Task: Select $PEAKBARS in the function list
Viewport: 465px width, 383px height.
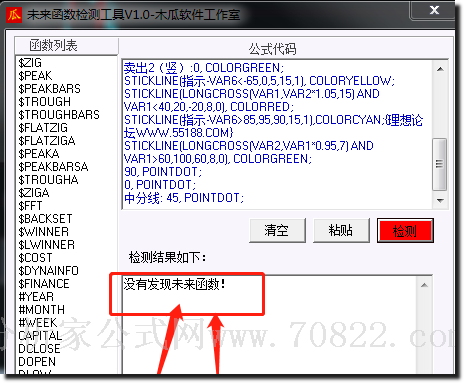Action: point(49,89)
